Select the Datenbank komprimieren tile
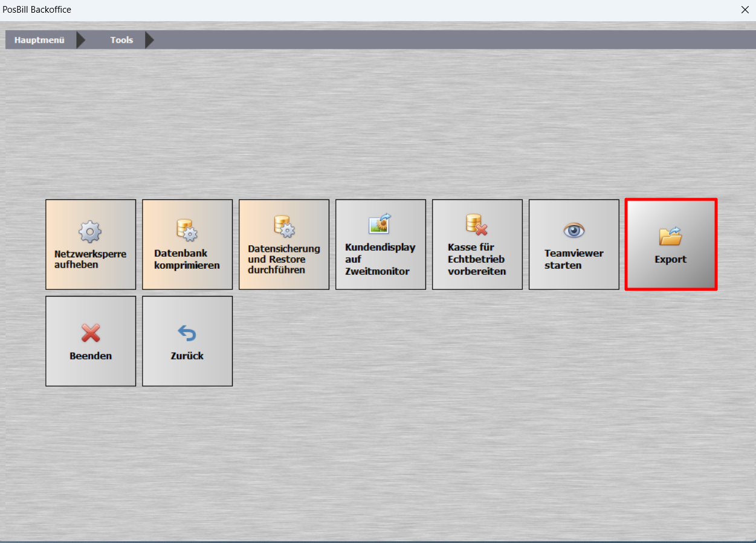Screen dimensions: 756x543 pos(187,245)
